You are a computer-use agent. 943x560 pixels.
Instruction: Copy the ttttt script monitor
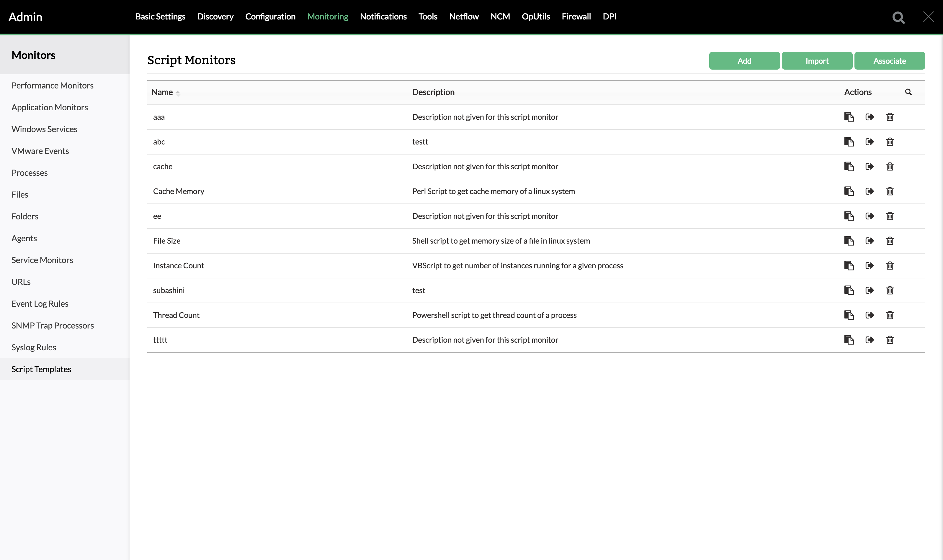[850, 340]
